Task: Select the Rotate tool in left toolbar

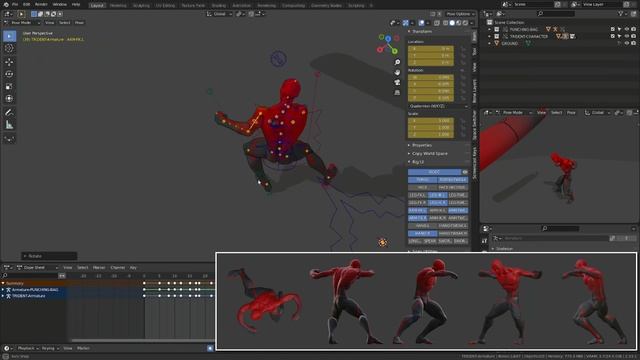Action: pos(9,74)
